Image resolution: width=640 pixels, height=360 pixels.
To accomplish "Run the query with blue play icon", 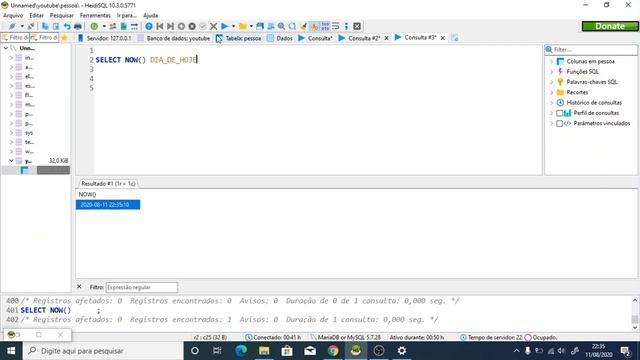I will coord(224,26).
